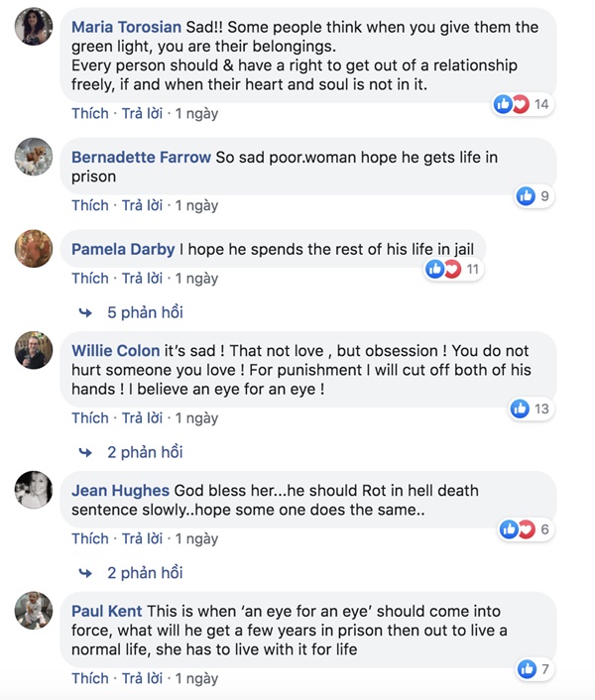The height and width of the screenshot is (700, 595).
Task: Expand 2 phản hồi under Jean Hughes's comment
Action: pos(145,573)
